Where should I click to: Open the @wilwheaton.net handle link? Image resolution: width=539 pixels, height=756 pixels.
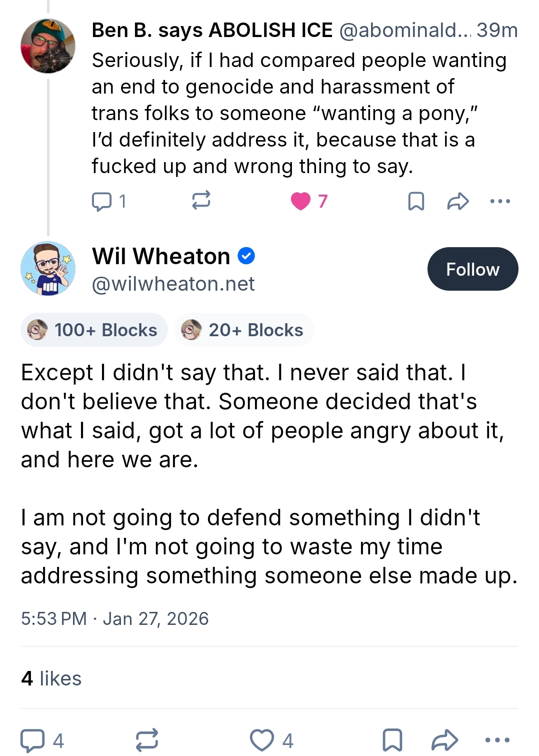[173, 284]
